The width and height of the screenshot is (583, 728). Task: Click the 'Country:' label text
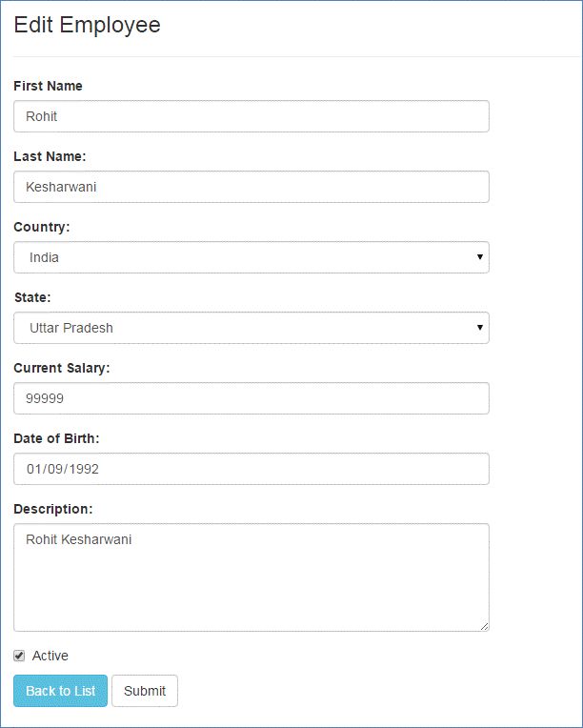point(42,227)
